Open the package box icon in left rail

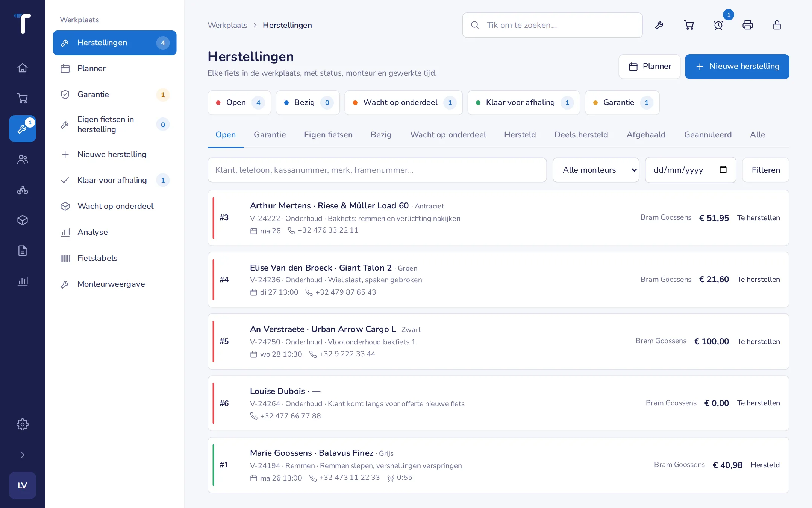23,220
